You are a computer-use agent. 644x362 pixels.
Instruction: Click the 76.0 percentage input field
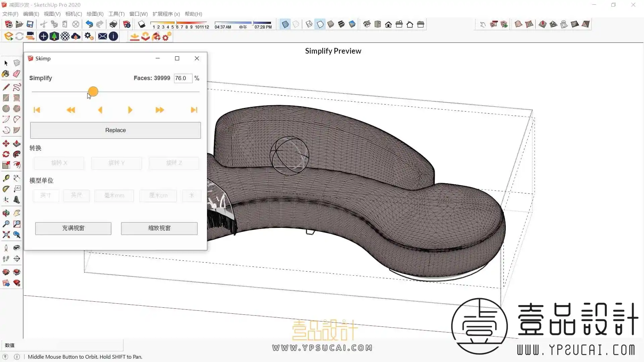(x=183, y=78)
